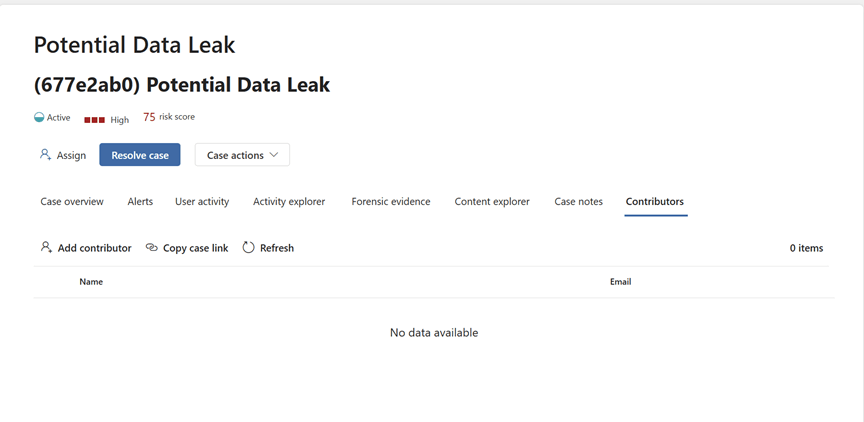View the Content explorer tab

(x=492, y=202)
